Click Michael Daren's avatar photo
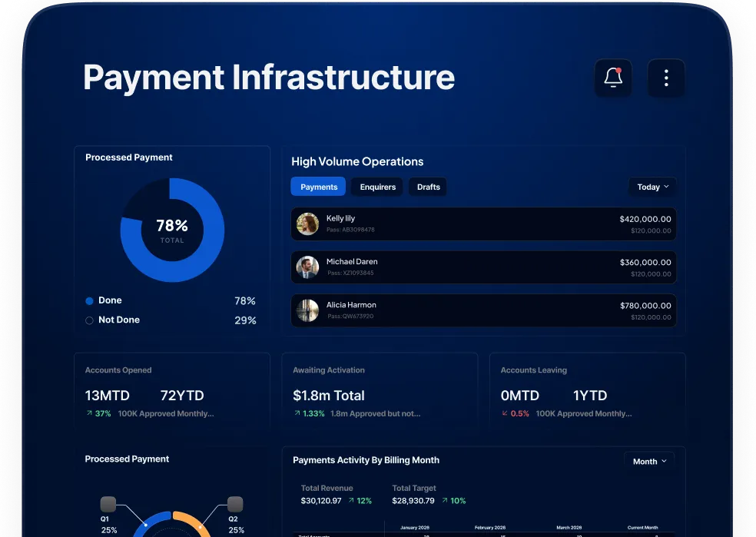Screen dimensions: 756x537 (307, 267)
